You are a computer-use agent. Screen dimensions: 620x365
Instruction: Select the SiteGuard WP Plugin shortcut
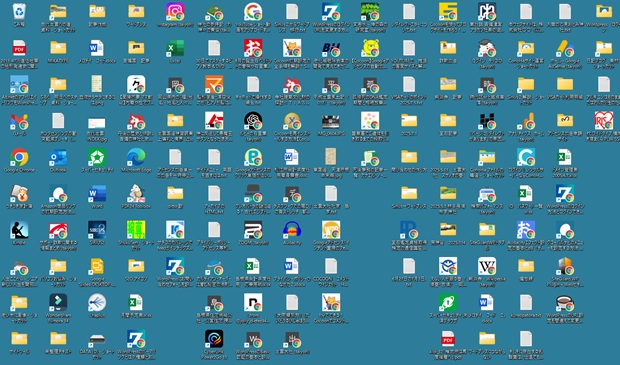tap(565, 266)
